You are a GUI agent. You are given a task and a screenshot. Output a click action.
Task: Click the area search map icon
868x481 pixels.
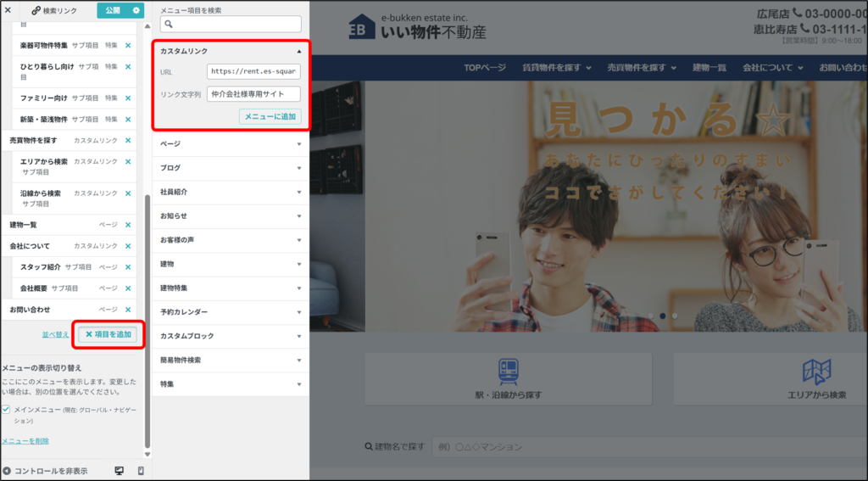[x=816, y=372]
